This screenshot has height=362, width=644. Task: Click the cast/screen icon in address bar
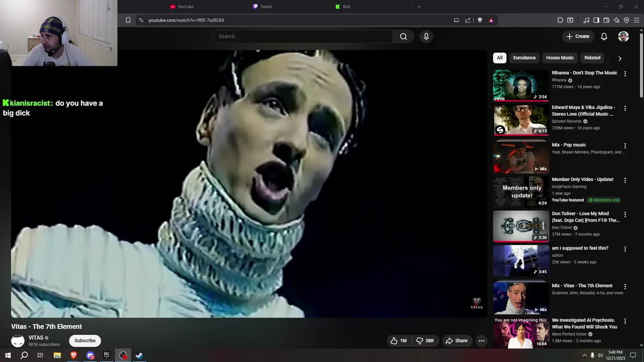point(456,20)
